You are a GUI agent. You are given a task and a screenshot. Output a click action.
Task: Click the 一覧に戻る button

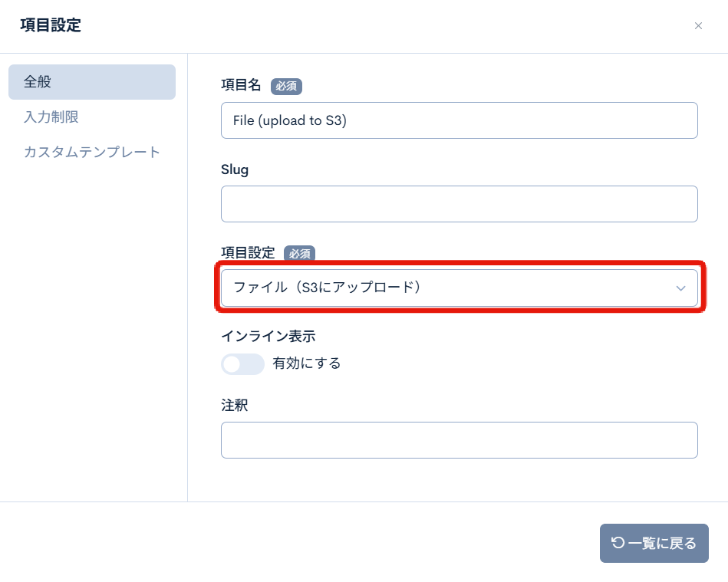pos(654,543)
